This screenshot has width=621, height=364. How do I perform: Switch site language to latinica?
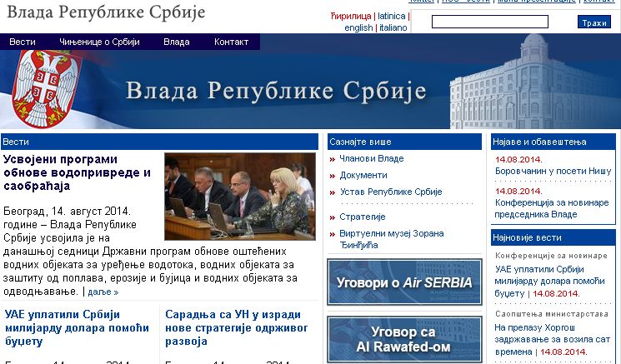pos(391,16)
